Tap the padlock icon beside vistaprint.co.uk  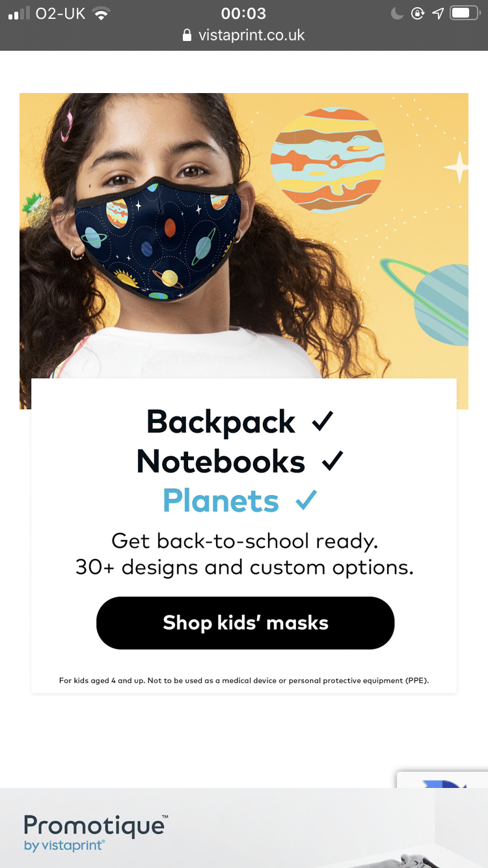188,35
